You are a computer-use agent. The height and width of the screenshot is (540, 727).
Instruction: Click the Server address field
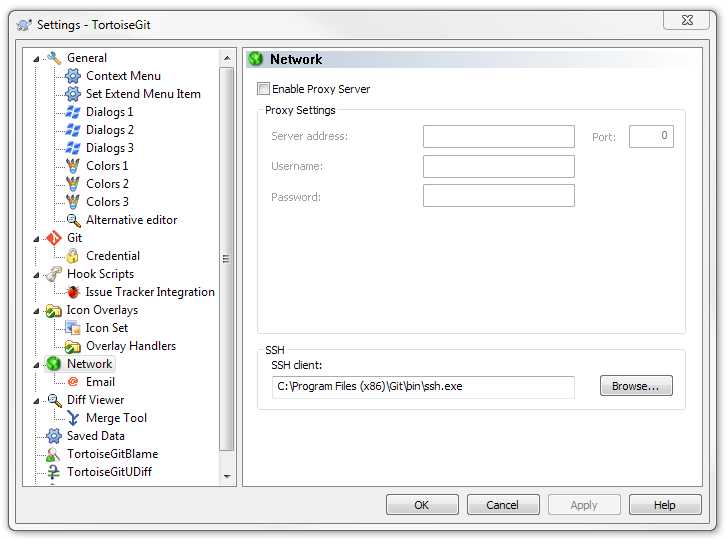tap(498, 136)
